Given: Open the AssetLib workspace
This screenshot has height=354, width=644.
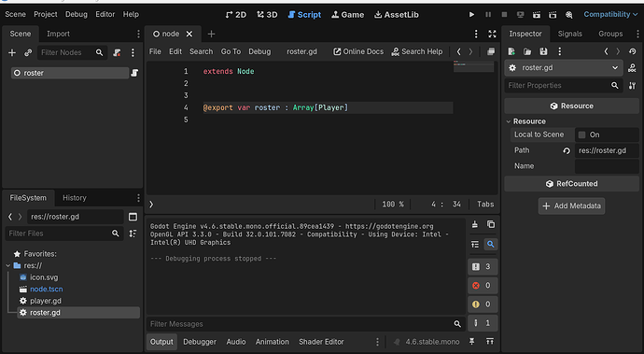Looking at the screenshot, I should click(x=397, y=15).
